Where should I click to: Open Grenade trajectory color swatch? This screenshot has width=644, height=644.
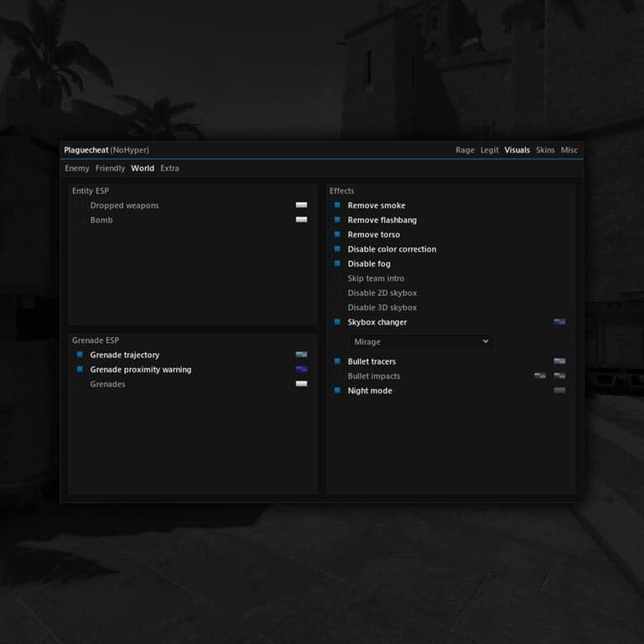pos(301,355)
